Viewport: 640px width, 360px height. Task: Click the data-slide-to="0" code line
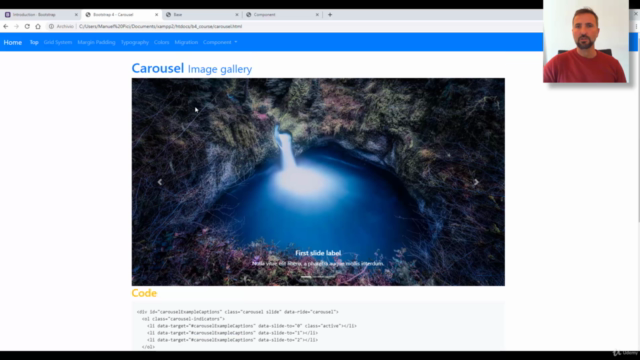tap(251, 326)
